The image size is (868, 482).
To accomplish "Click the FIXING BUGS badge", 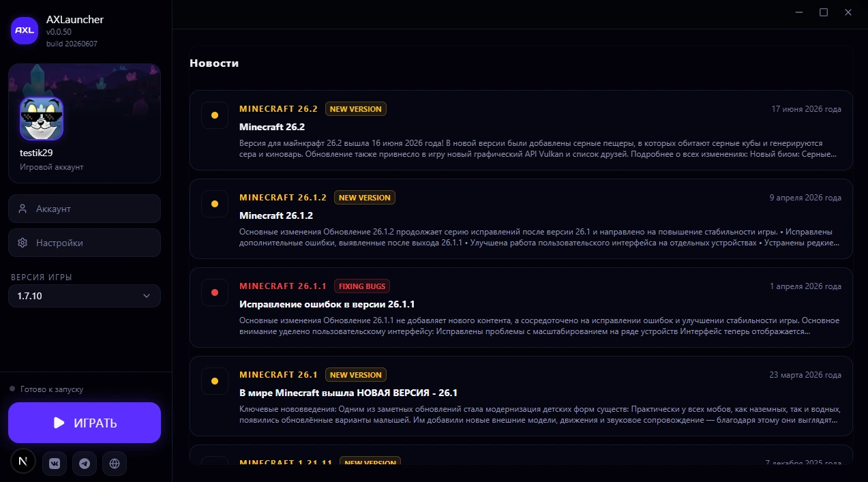I will pos(362,286).
